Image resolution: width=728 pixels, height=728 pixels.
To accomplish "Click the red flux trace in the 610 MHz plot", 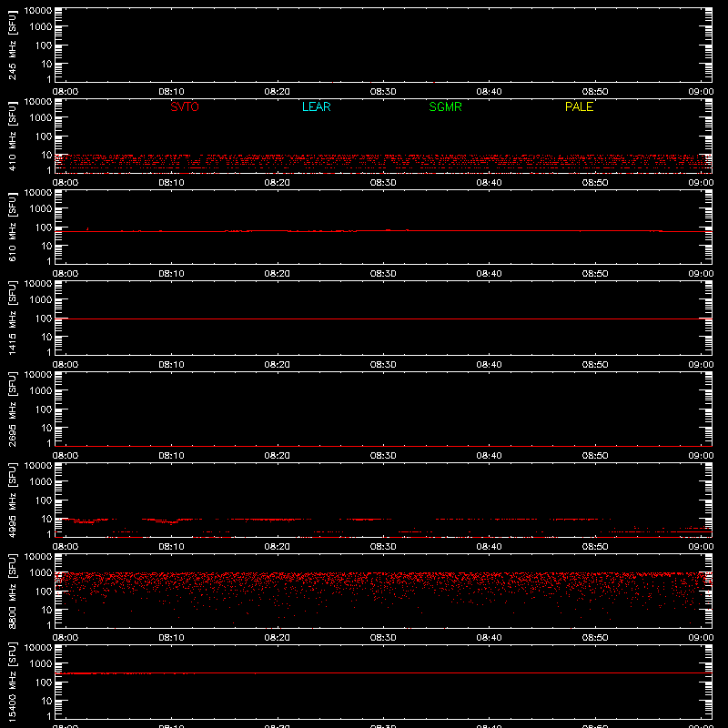I will pyautogui.click(x=383, y=231).
